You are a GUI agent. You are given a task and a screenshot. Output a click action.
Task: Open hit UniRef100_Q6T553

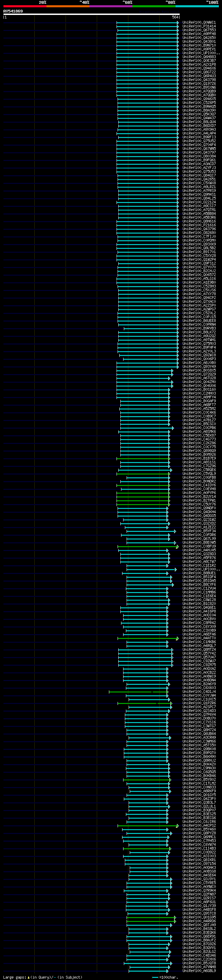tap(199, 30)
